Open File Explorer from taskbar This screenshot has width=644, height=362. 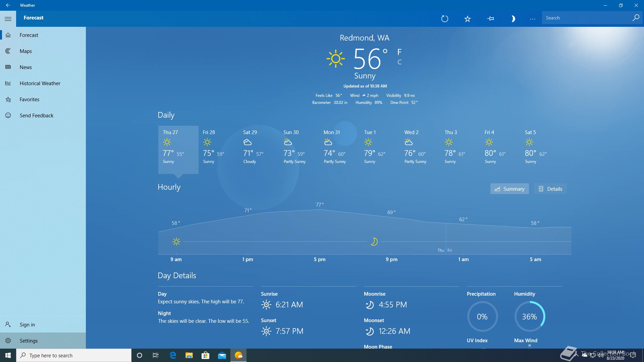pyautogui.click(x=189, y=355)
